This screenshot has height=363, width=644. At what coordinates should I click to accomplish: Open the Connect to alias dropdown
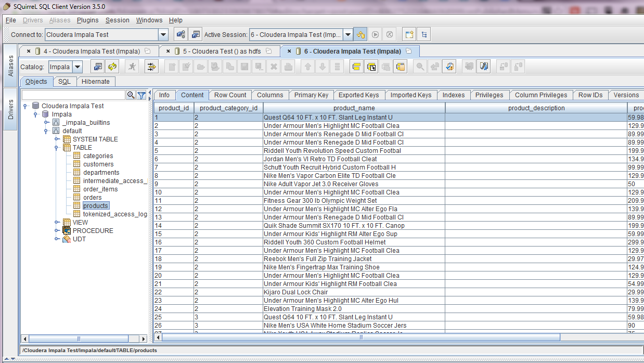coord(163,35)
